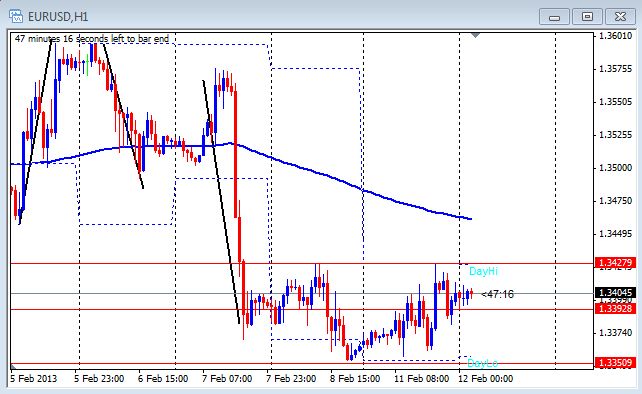Click the 1.36010 price scale value
The height and width of the screenshot is (394, 642).
615,36
